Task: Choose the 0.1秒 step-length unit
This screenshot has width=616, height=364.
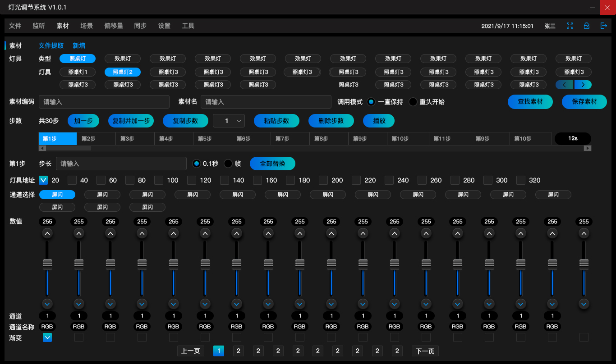Action: tap(197, 164)
